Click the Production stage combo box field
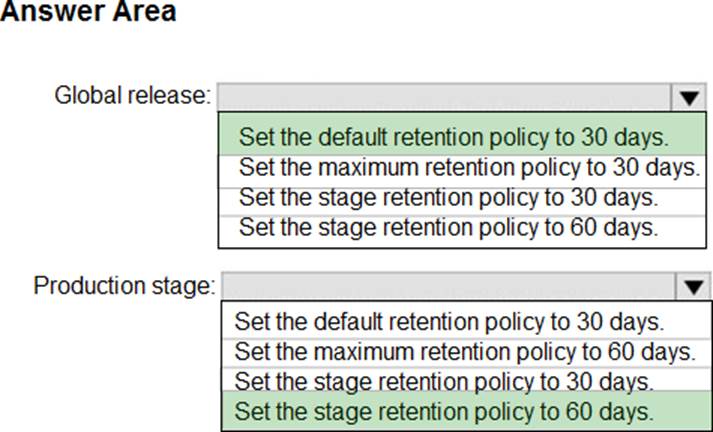The height and width of the screenshot is (432, 713). point(448,287)
